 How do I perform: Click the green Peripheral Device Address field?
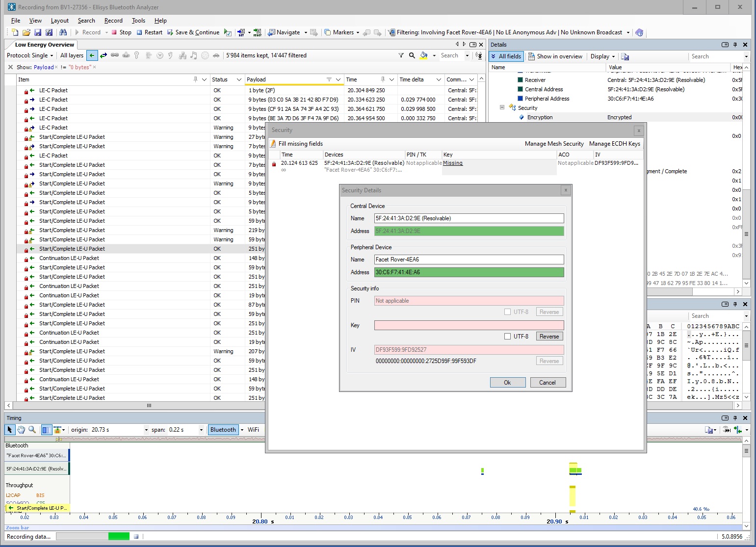(x=469, y=272)
